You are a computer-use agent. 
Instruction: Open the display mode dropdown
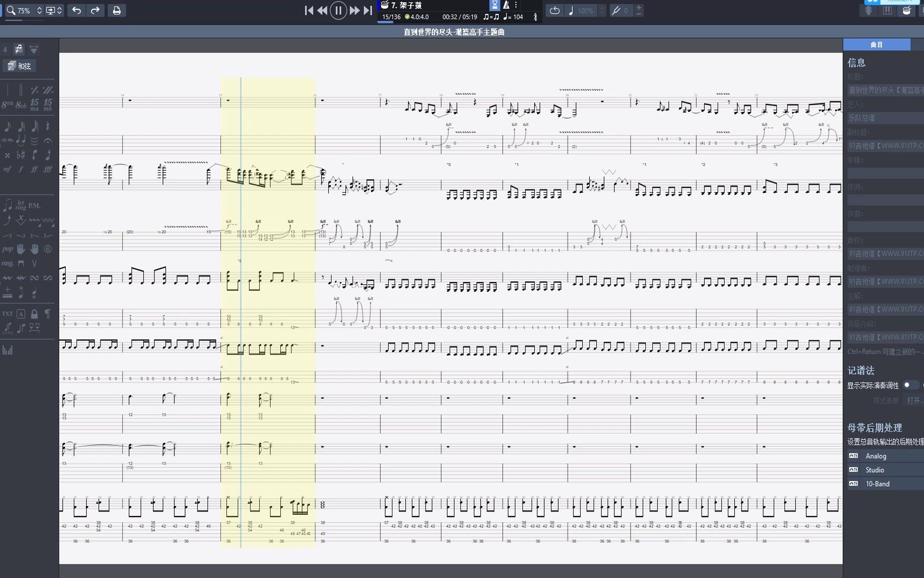point(54,10)
